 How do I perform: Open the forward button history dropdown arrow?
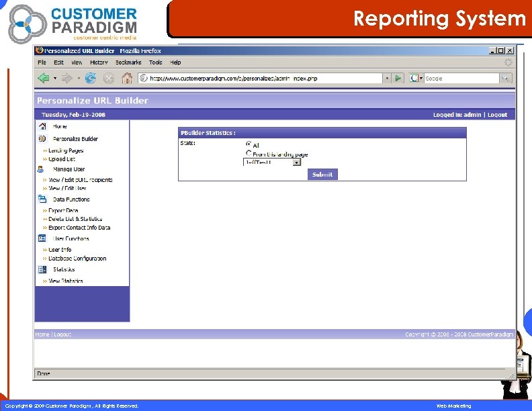pyautogui.click(x=79, y=79)
